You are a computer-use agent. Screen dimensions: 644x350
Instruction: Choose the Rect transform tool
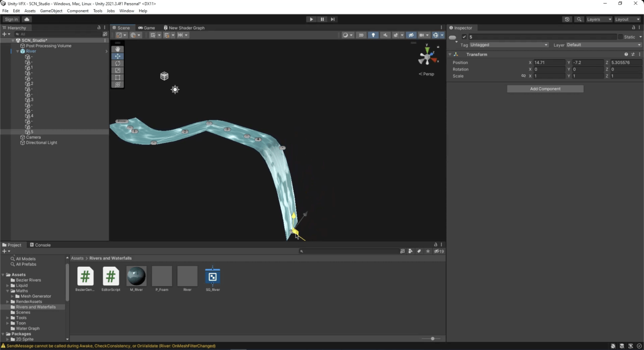118,77
